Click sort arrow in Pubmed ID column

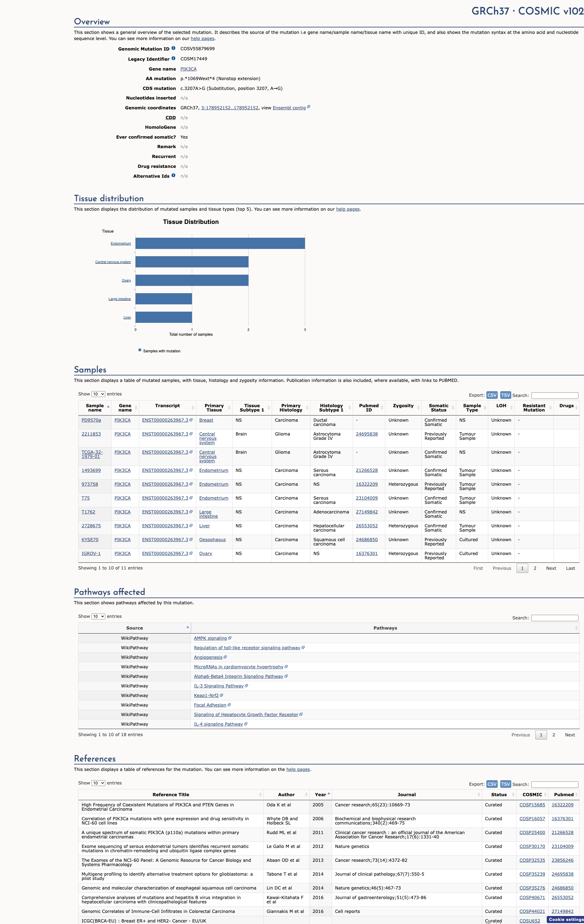click(x=382, y=408)
